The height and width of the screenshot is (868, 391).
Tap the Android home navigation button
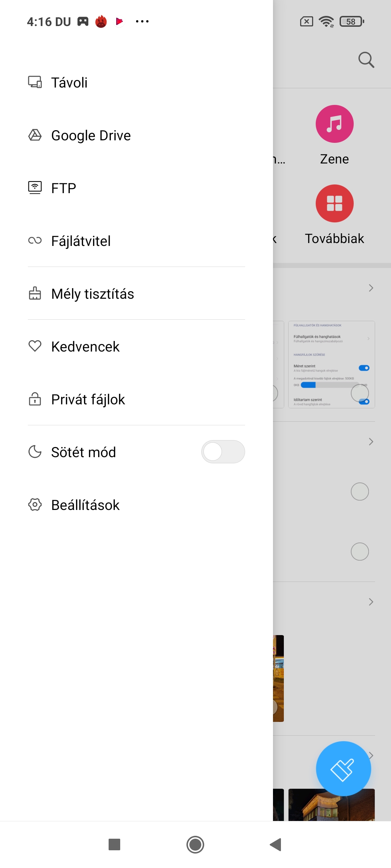pyautogui.click(x=195, y=844)
